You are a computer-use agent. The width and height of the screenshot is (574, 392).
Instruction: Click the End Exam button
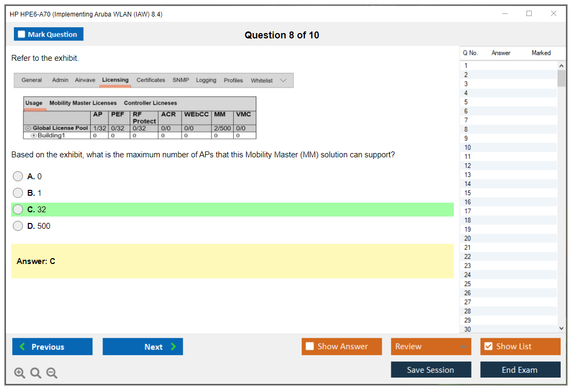pyautogui.click(x=520, y=370)
